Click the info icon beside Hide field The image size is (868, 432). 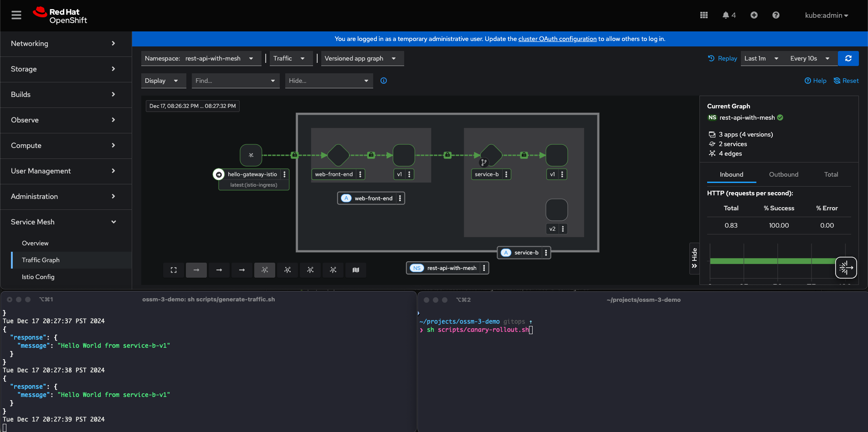384,81
